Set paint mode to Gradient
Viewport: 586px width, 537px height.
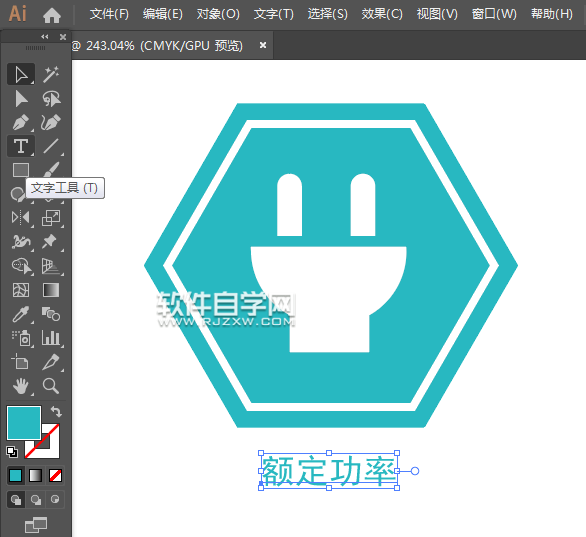[36, 475]
